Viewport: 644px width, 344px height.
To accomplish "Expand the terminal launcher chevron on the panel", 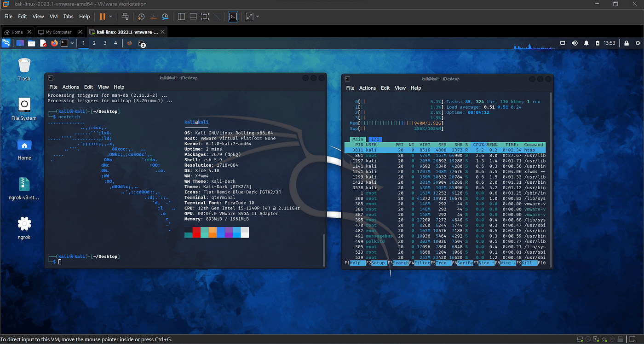I will pos(72,43).
